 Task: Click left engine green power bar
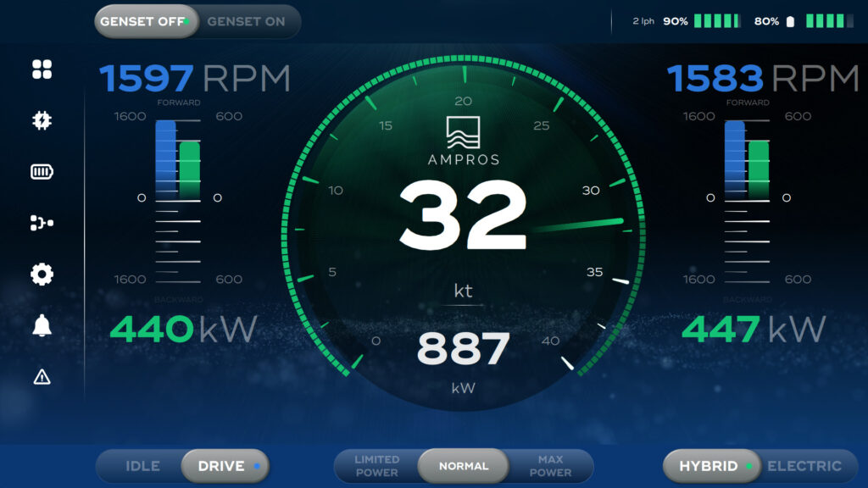(x=190, y=170)
